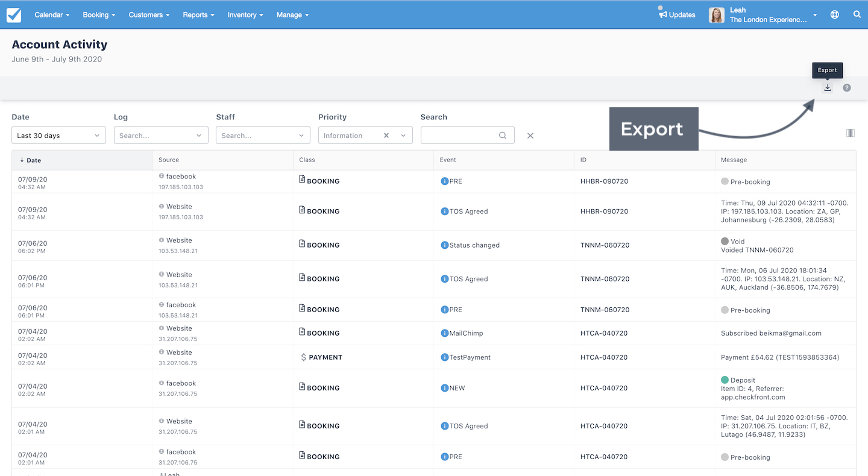Open the Calendar menu
Screen dimensions: 868x476
[x=52, y=15]
